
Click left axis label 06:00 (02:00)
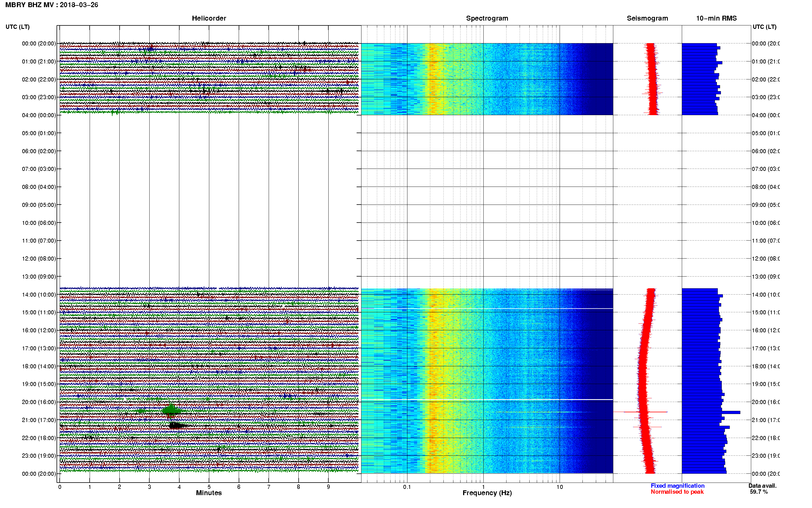39,151
